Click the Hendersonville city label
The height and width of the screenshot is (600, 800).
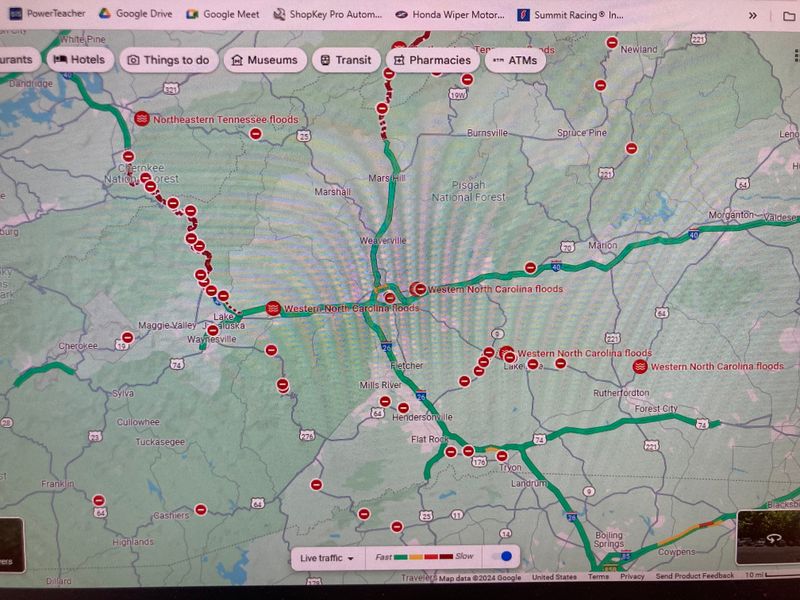click(x=422, y=417)
